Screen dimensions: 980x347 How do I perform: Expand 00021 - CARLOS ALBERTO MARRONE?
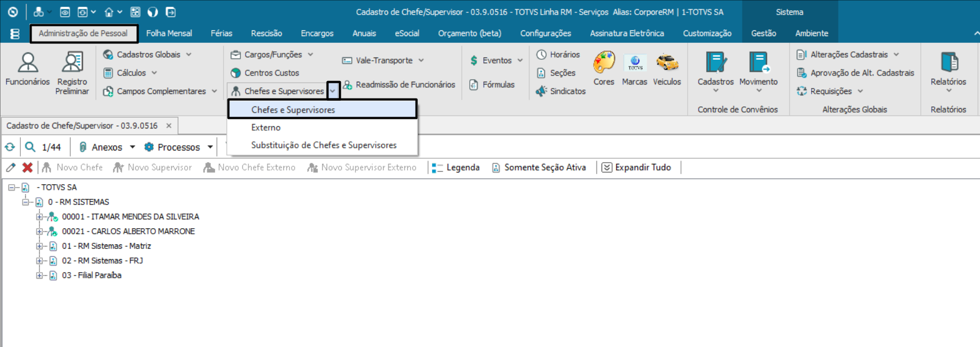click(x=39, y=232)
